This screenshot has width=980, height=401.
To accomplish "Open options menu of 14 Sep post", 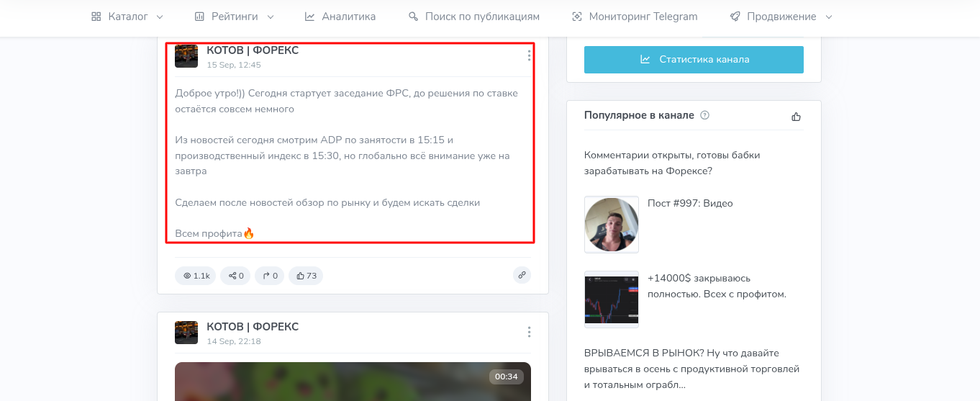I will coord(529,332).
